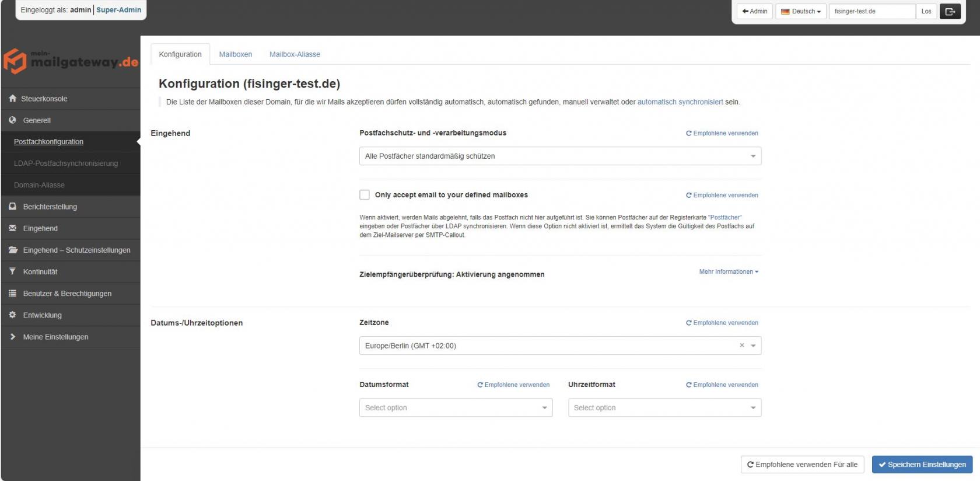Open Benutzer & Berechtigungen menu item
The width and height of the screenshot is (980, 481).
(x=71, y=293)
